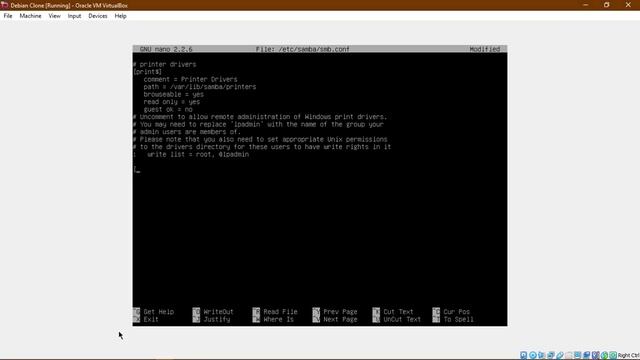Close the Debian Clone VM window
The image size is (640, 360).
tap(628, 5)
